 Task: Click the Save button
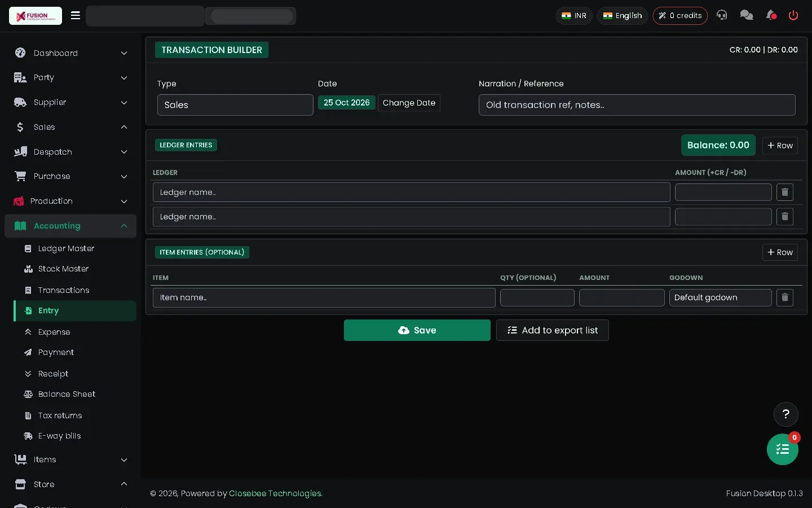[417, 330]
